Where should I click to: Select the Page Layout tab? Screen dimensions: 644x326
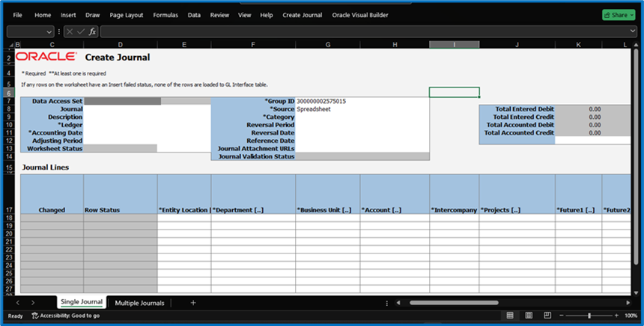tap(127, 15)
